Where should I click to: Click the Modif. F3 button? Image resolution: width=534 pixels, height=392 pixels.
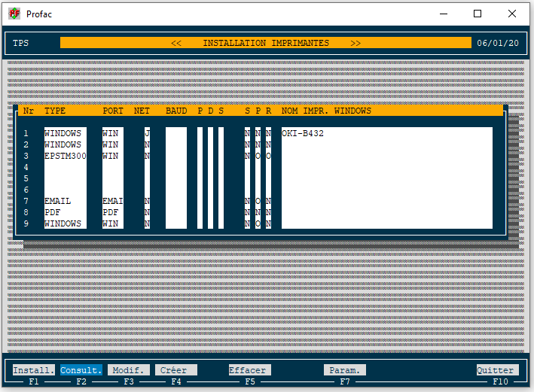(128, 370)
